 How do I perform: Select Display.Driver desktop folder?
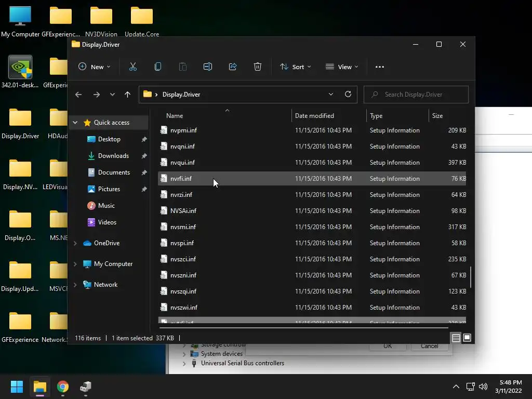[x=20, y=124]
